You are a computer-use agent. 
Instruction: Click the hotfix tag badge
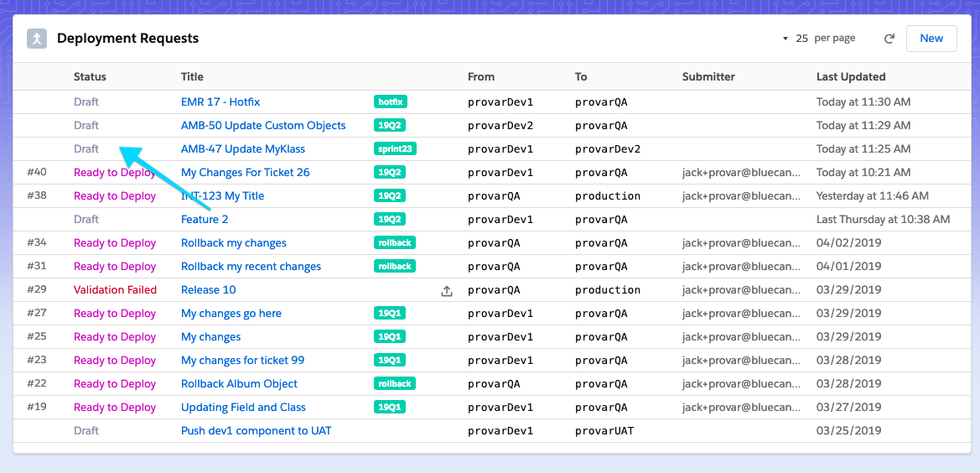pos(390,102)
